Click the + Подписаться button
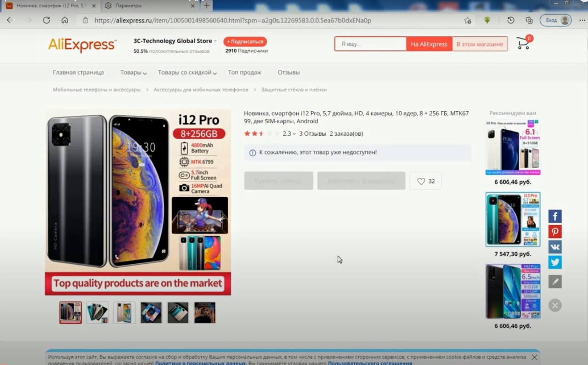The height and width of the screenshot is (365, 588). click(x=245, y=41)
